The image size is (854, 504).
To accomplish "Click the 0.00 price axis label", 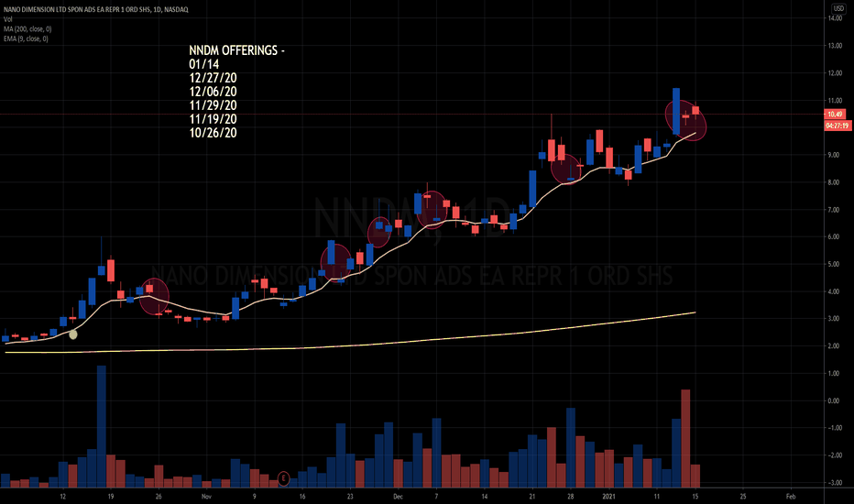I will point(835,401).
